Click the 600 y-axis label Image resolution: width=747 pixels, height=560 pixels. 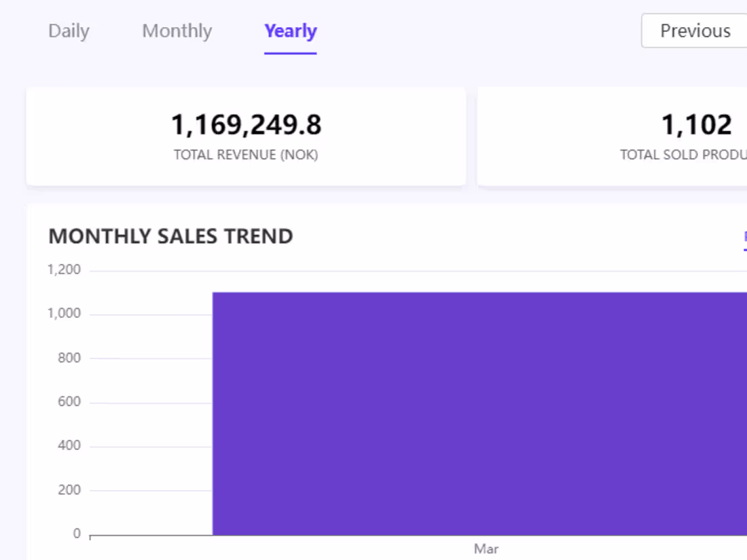(69, 402)
